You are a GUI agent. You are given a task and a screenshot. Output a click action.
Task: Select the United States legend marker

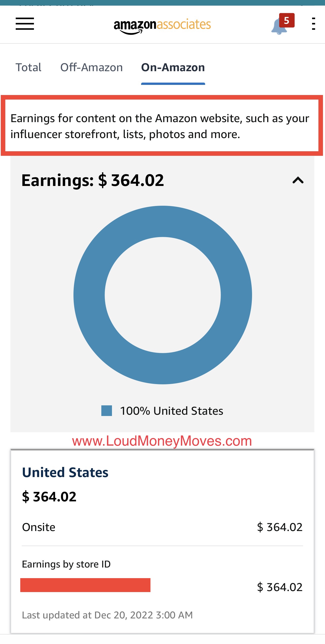pyautogui.click(x=107, y=411)
